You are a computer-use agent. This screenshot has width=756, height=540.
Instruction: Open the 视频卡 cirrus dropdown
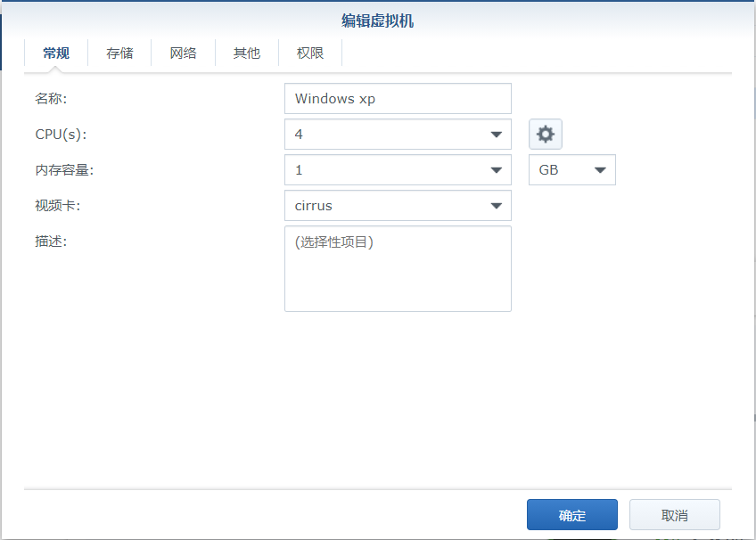pyautogui.click(x=398, y=206)
